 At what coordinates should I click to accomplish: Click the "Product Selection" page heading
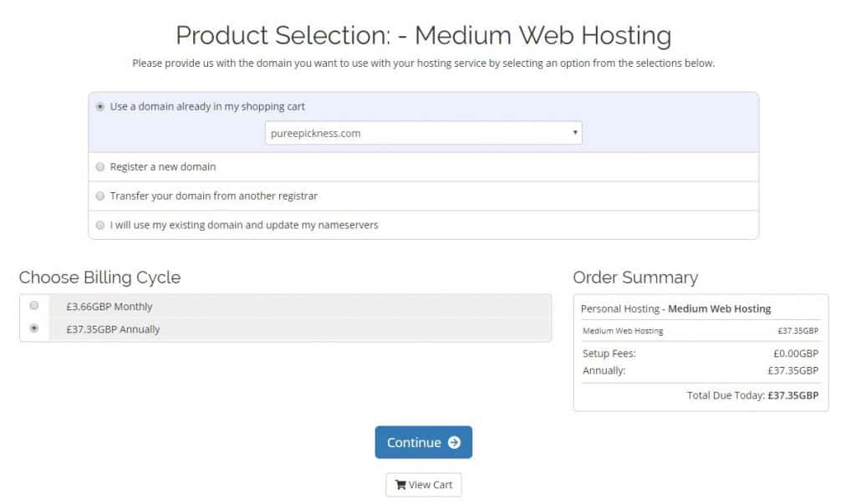[x=423, y=35]
